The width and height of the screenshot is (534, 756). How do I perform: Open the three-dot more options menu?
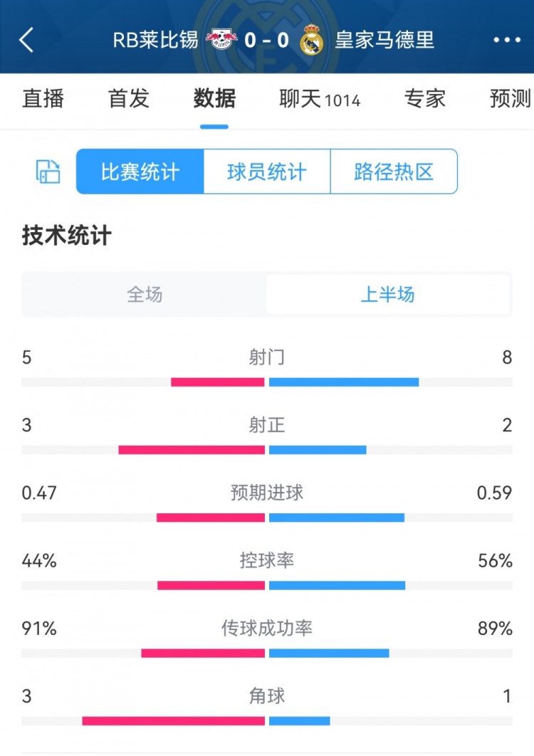[507, 40]
